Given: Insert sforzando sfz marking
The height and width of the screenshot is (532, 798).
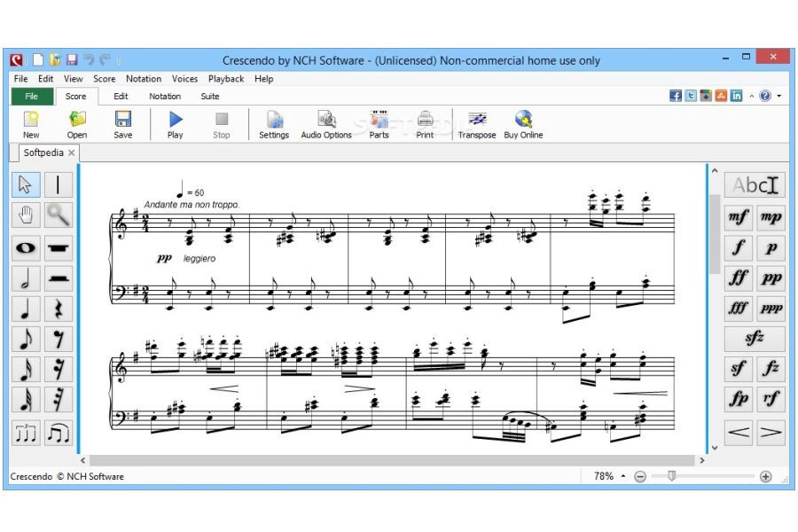Looking at the screenshot, I should coord(755,338).
